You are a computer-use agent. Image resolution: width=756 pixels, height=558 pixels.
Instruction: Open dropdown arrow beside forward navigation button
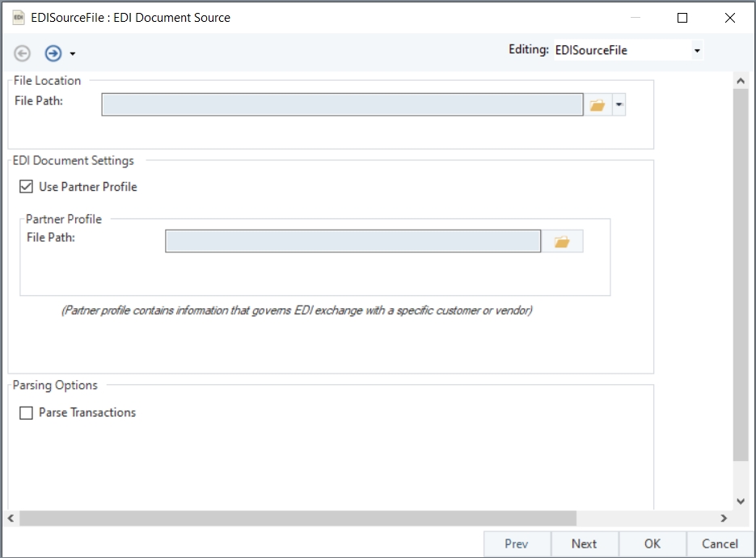coord(73,53)
